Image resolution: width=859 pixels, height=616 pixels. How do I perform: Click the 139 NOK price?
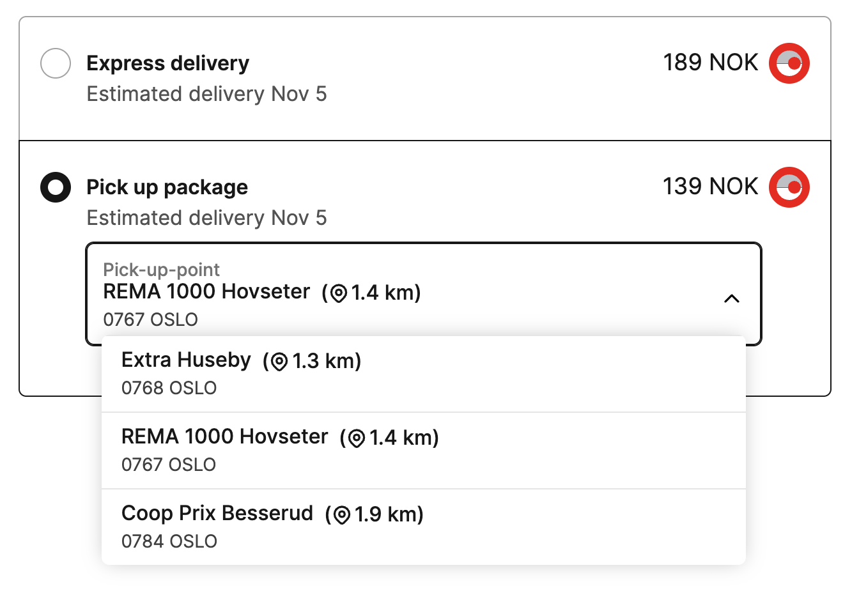click(x=710, y=187)
